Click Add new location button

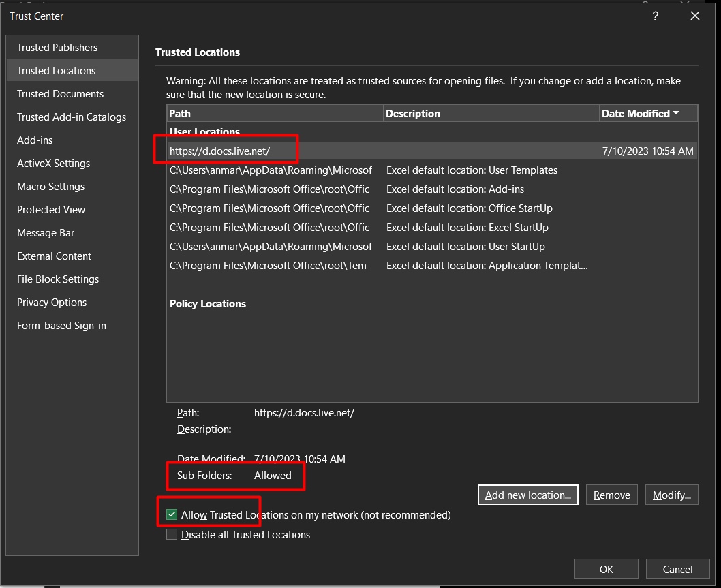click(x=528, y=495)
